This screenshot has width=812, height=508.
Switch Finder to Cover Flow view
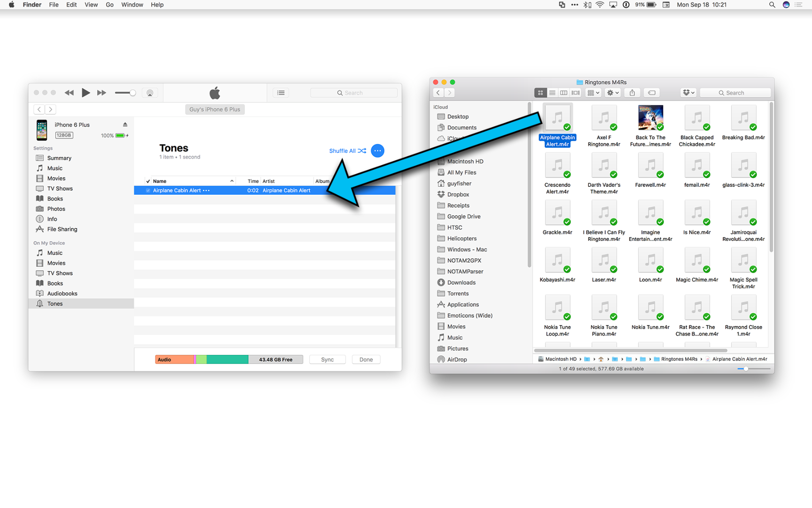[x=576, y=93]
